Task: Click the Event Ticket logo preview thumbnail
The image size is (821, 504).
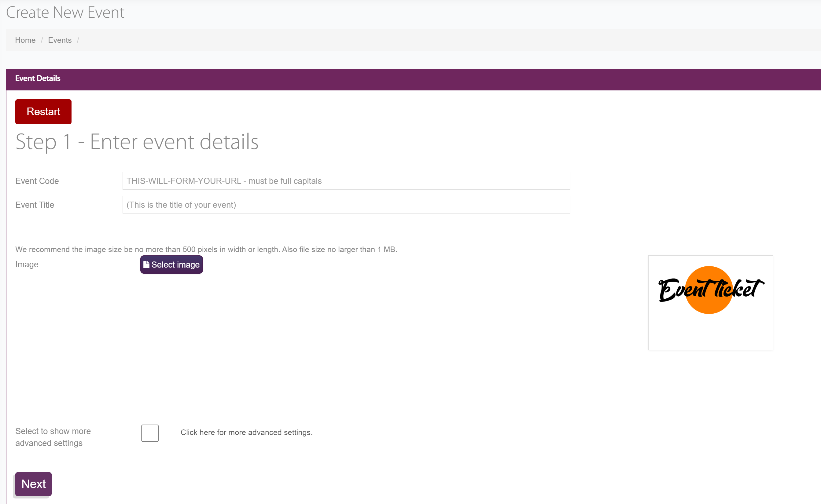Action: pos(710,303)
